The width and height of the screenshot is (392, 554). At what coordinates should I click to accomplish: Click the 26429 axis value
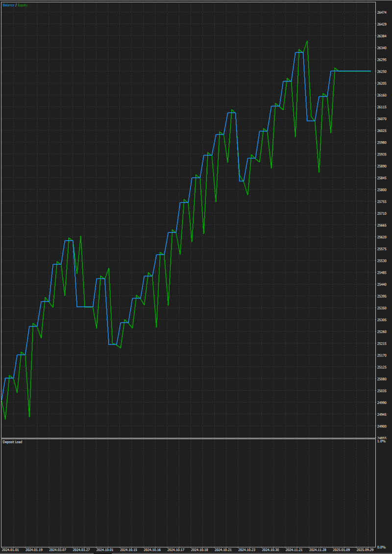[381, 24]
